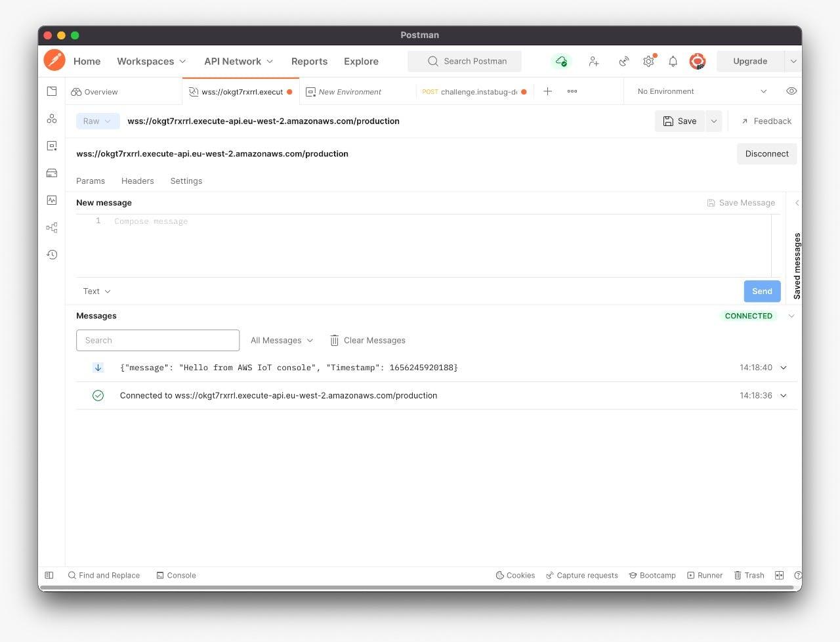Open the Console
This screenshot has width=840, height=642.
click(x=176, y=575)
